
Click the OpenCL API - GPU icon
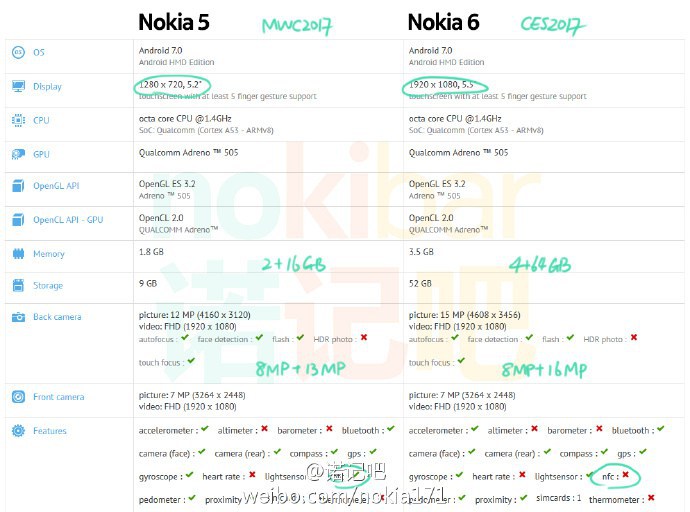[x=18, y=219]
